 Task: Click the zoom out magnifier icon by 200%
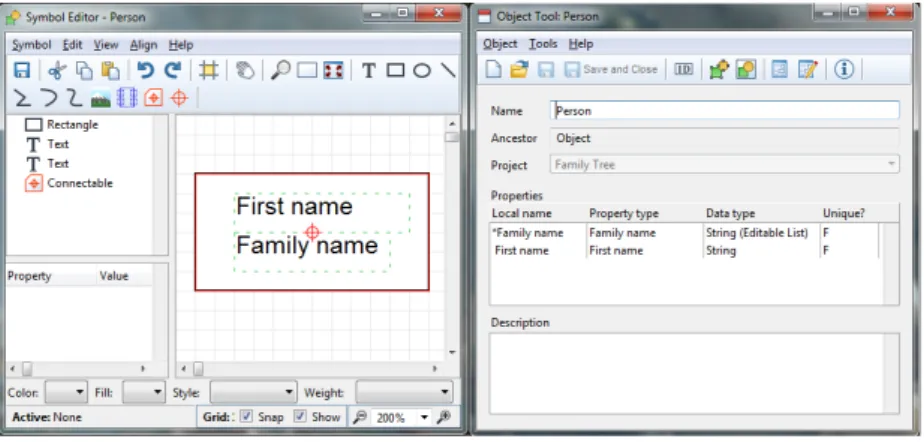359,417
